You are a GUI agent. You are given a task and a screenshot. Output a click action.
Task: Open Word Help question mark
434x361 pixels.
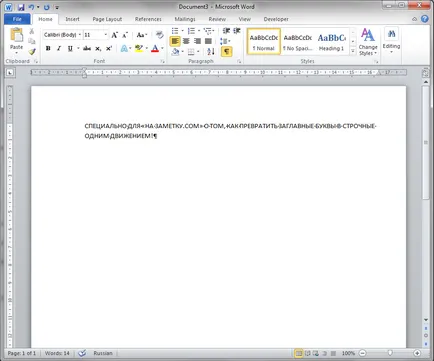pos(424,19)
